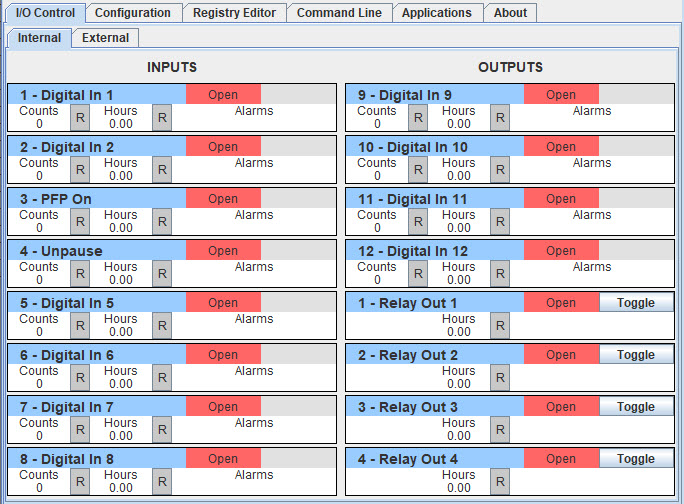
Task: Reset Hours for Digital In 2
Action: pos(162,169)
